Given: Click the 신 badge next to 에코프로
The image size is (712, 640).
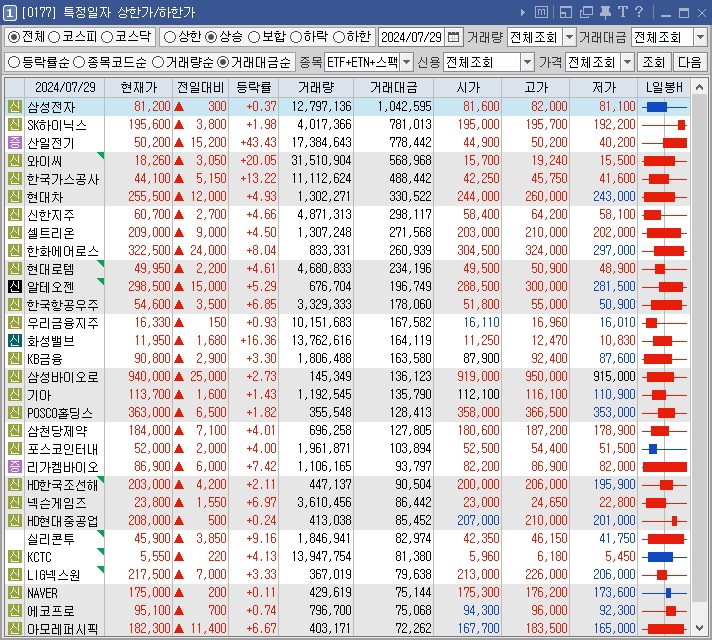Looking at the screenshot, I should (x=15, y=610).
